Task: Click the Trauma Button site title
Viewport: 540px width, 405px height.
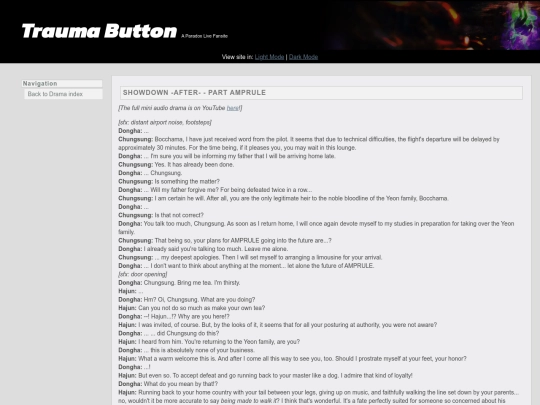Action: pos(99,31)
